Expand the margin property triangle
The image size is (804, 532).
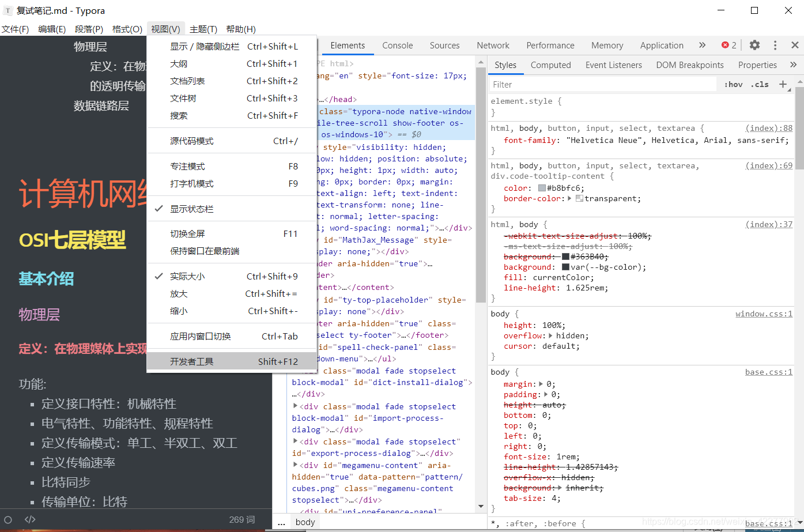[x=541, y=384]
